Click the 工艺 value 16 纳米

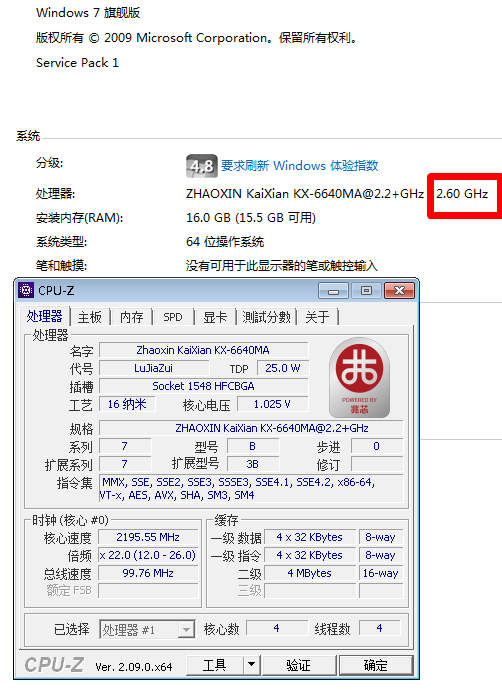pyautogui.click(x=127, y=404)
